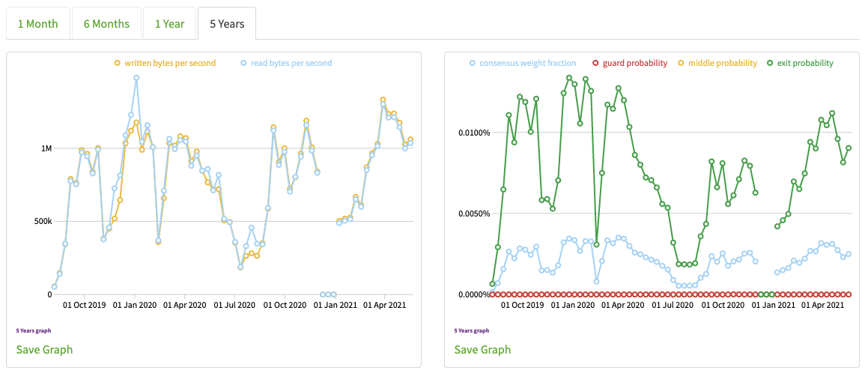Toggle read bytes per second legend
Image resolution: width=868 pixels, height=376 pixels.
(x=286, y=63)
